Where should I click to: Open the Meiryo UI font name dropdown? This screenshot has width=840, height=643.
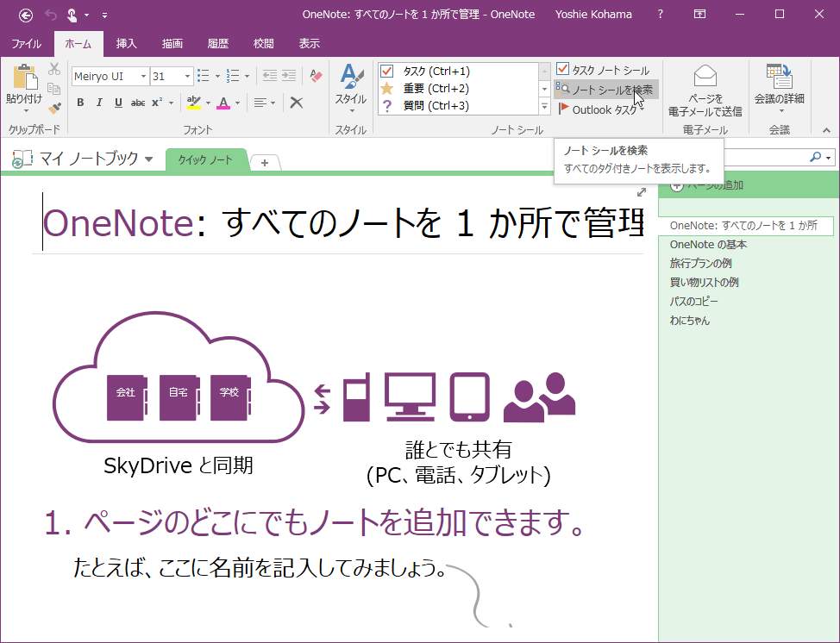pyautogui.click(x=143, y=76)
